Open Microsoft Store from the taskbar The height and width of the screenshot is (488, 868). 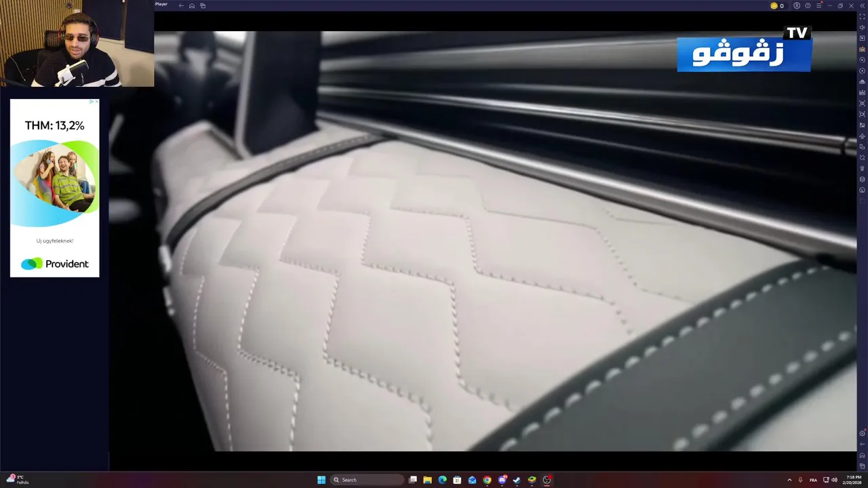tap(457, 480)
